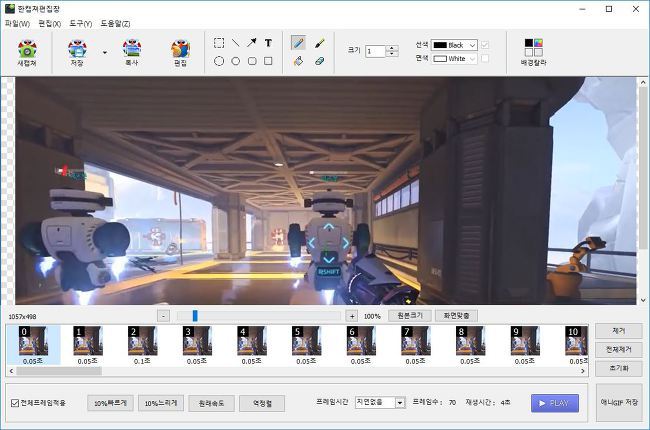
Task: Click the 원본크기 original size button
Action: [x=410, y=316]
